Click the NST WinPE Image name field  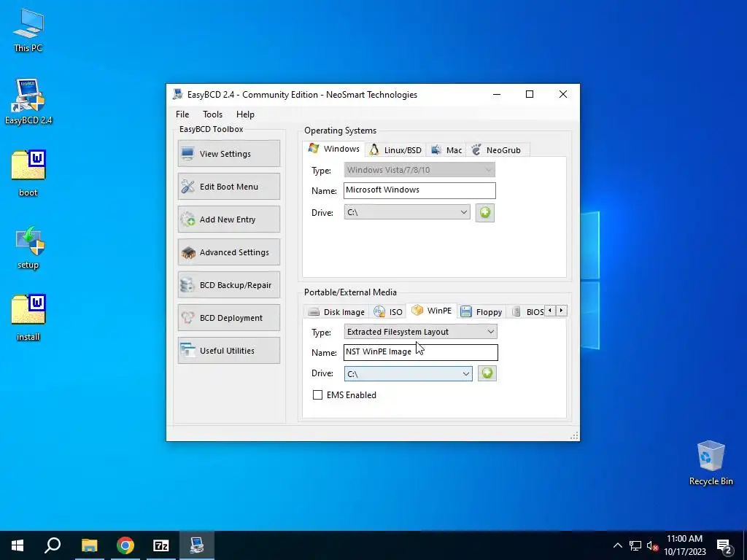(421, 352)
